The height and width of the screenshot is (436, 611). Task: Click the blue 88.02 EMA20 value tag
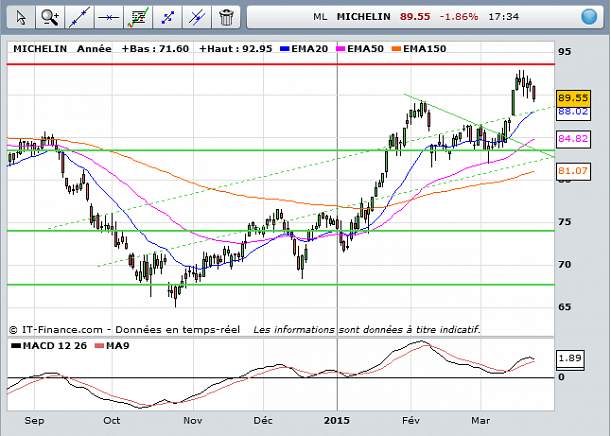573,112
